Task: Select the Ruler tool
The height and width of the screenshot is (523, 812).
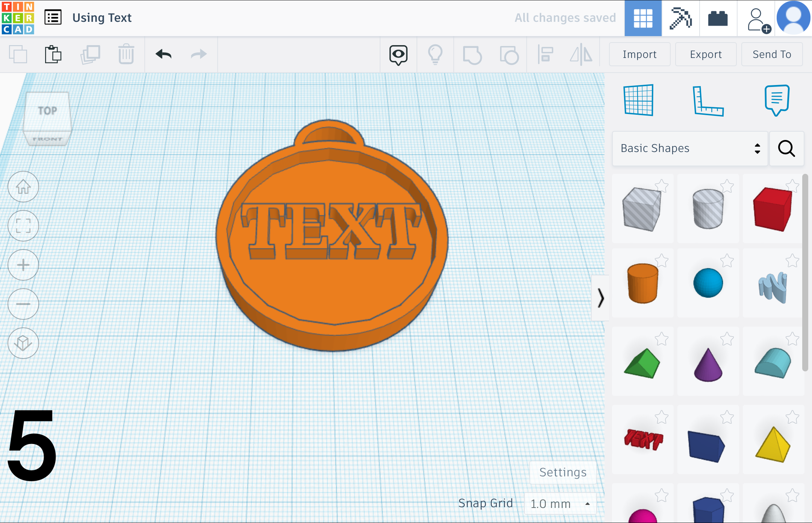Action: coord(708,101)
